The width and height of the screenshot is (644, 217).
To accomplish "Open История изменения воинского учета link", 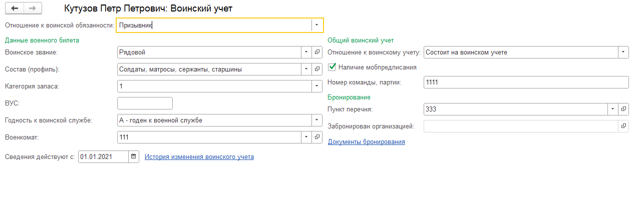I will [x=199, y=156].
